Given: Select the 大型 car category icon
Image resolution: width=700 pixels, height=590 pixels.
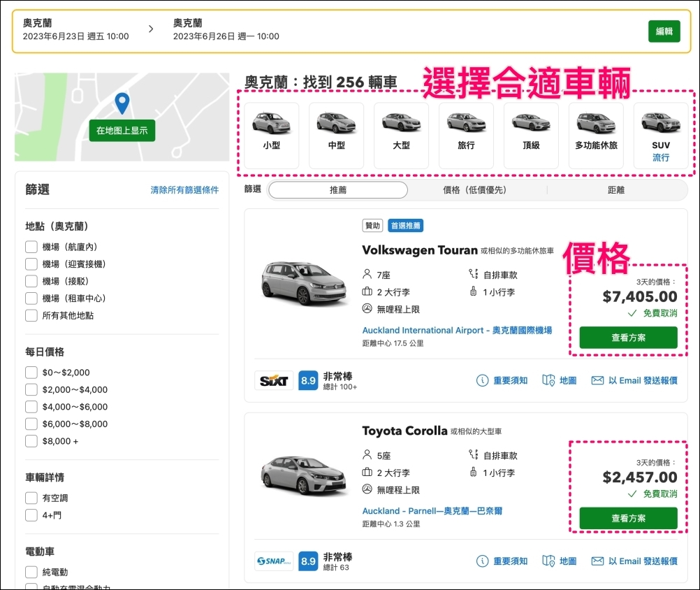Looking at the screenshot, I should tap(401, 122).
